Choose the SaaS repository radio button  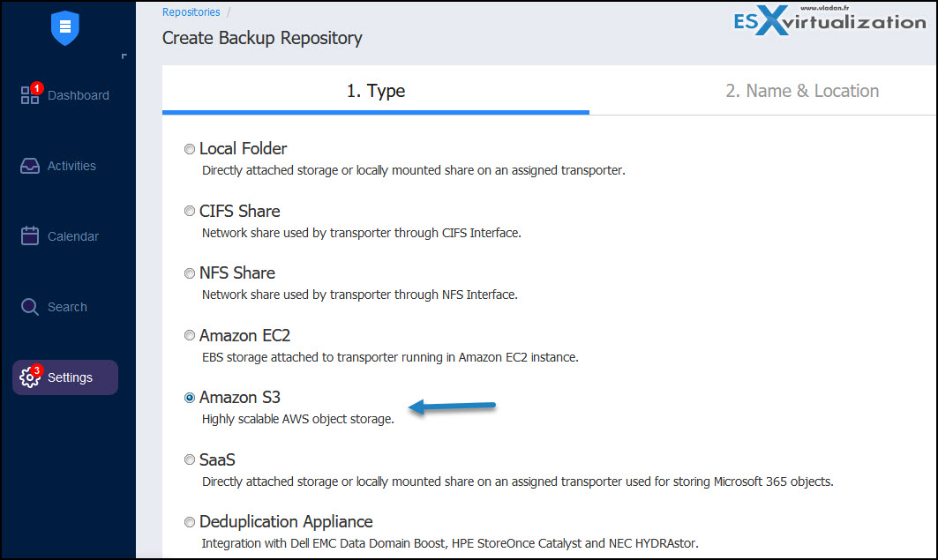[x=190, y=460]
